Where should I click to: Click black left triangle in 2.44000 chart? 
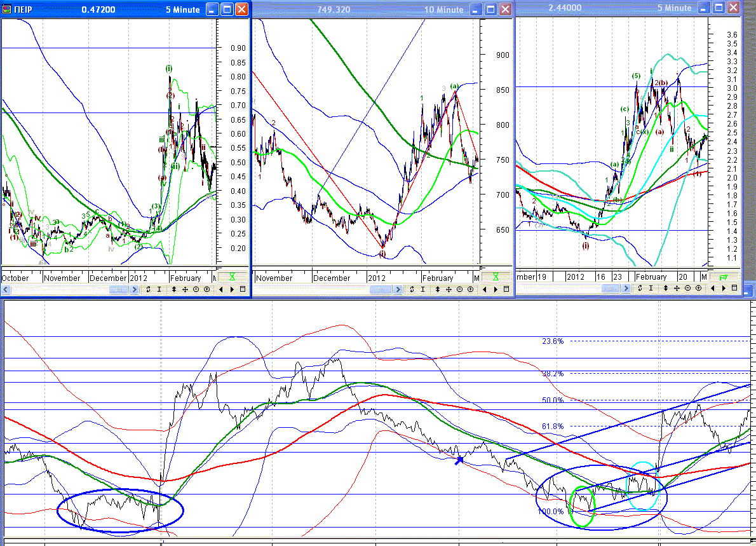pyautogui.click(x=713, y=289)
